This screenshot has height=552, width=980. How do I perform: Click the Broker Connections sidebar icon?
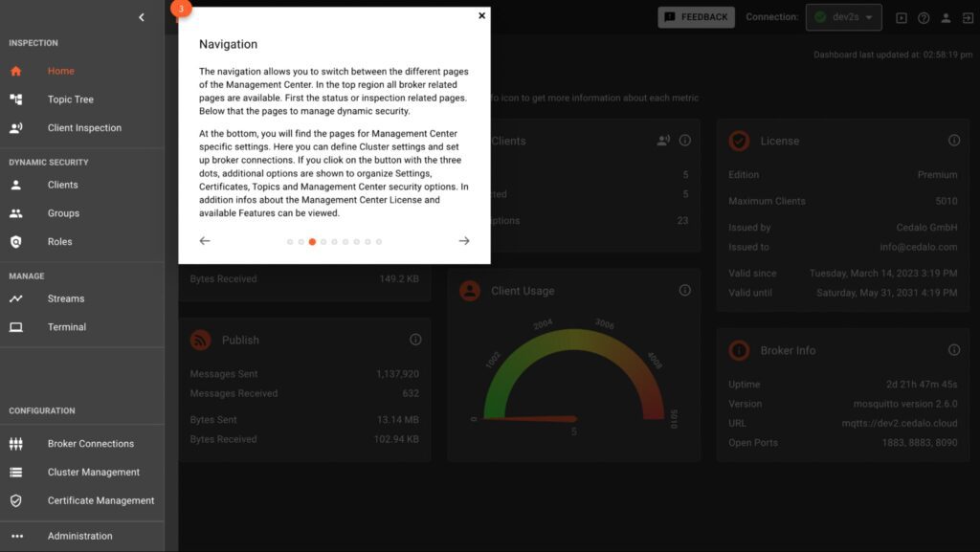[x=16, y=444]
